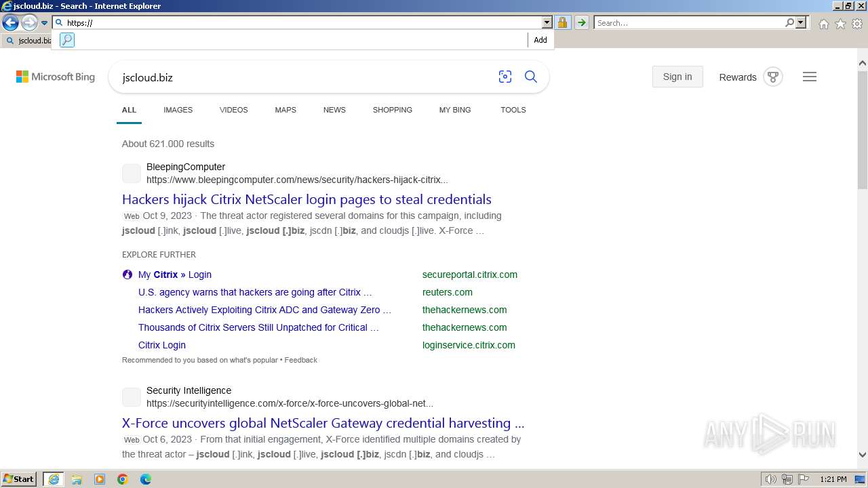Screen dimensions: 868x488
Task: Open Hackers Actively Exploiting Citrix ADC link
Action: [x=264, y=310]
